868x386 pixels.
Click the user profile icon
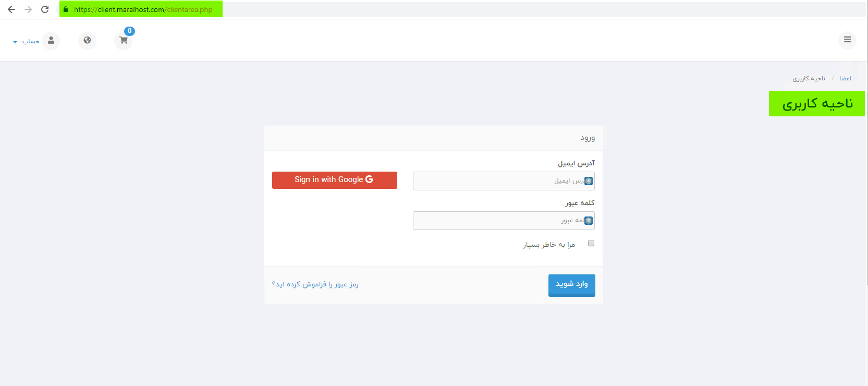point(51,40)
